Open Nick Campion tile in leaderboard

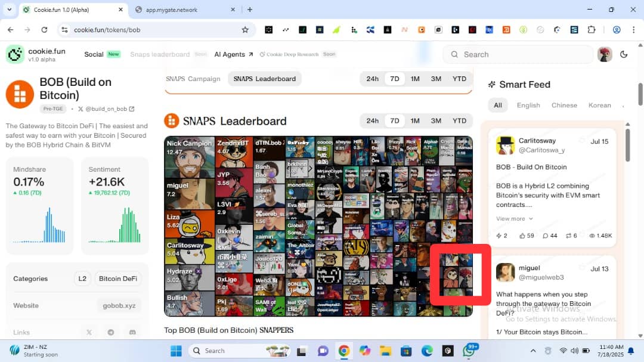pyautogui.click(x=190, y=157)
